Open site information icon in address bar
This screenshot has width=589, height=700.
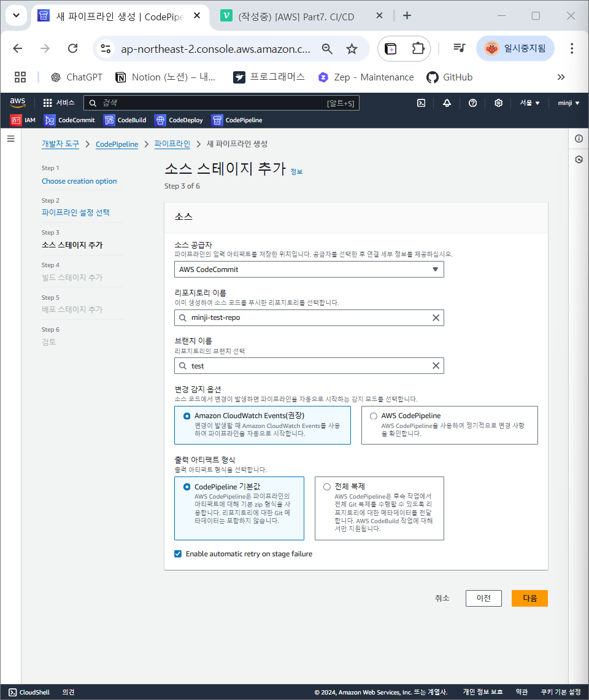tap(106, 49)
